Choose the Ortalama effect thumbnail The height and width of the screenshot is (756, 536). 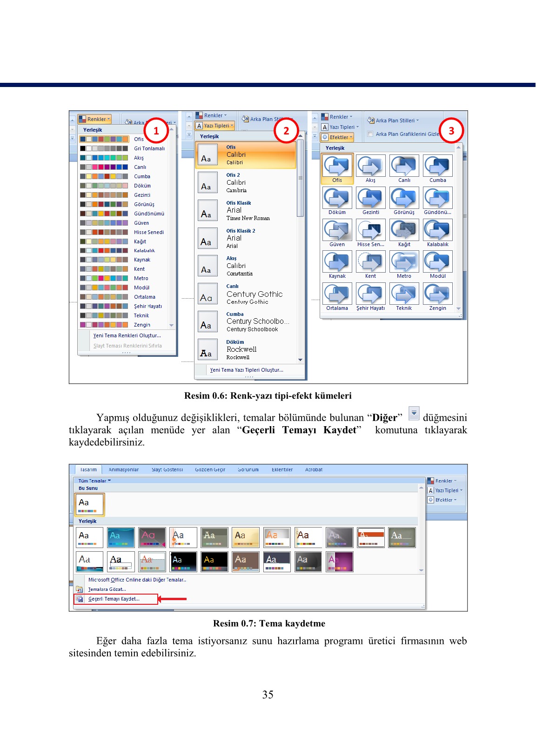click(x=337, y=294)
